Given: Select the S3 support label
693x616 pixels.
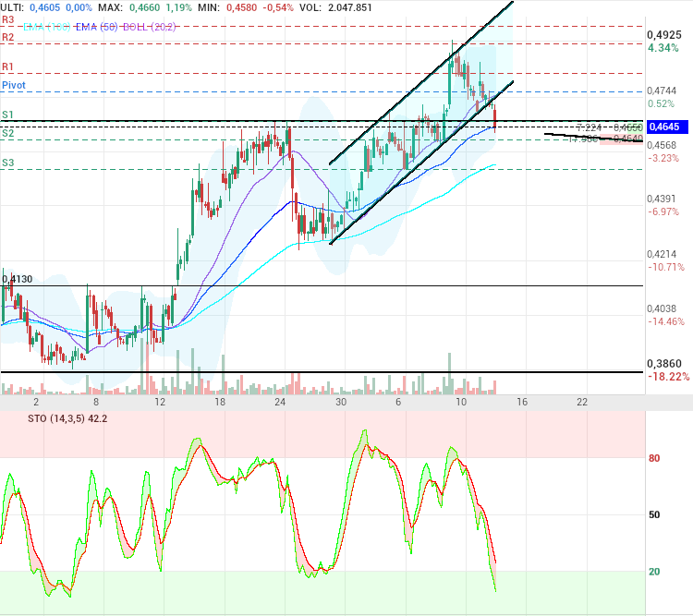Looking at the screenshot, I should tap(7, 163).
